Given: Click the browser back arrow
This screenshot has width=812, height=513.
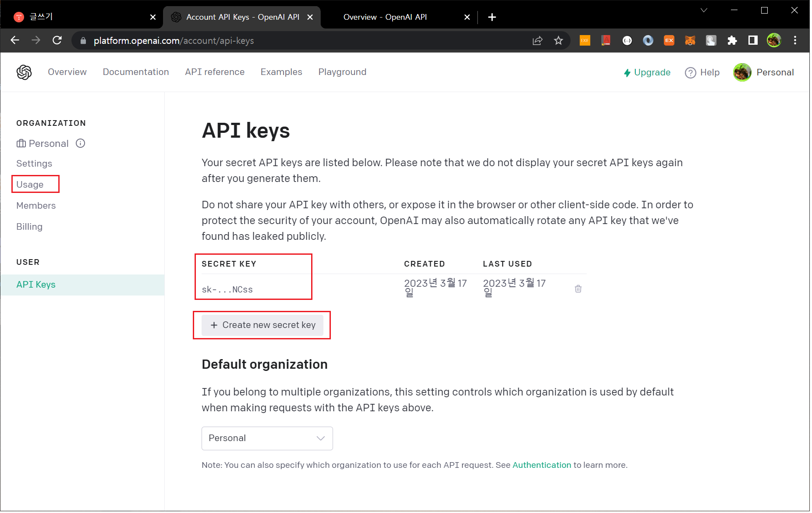Looking at the screenshot, I should (x=15, y=40).
